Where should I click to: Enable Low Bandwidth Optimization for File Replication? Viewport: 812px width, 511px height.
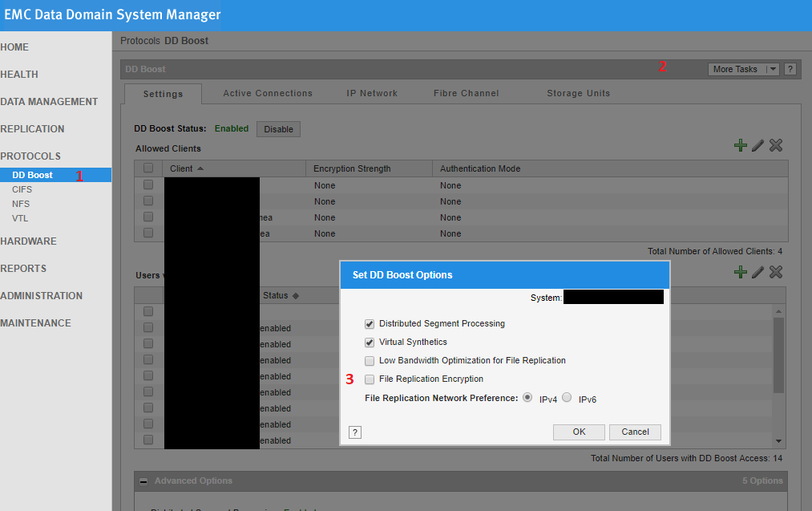(370, 361)
